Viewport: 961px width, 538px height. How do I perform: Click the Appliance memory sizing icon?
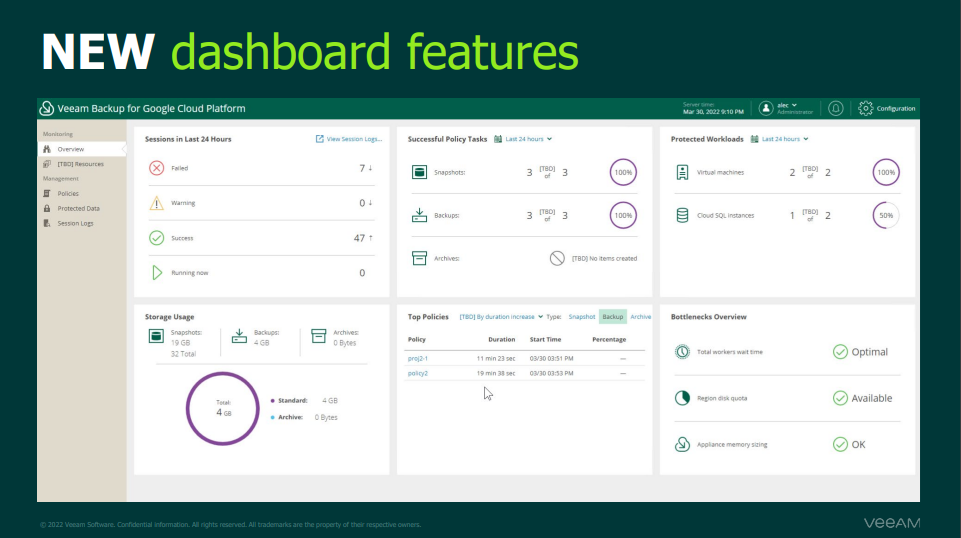pos(682,444)
